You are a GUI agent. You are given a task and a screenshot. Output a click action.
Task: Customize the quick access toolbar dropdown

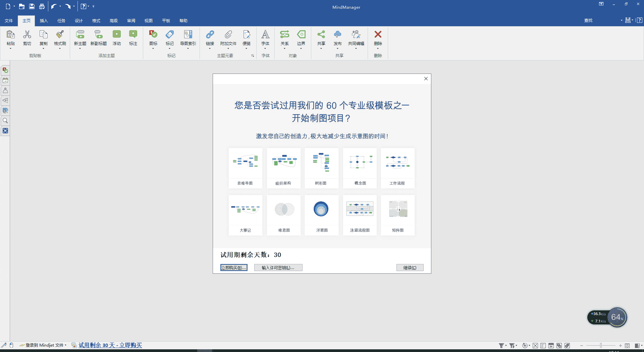pos(93,6)
